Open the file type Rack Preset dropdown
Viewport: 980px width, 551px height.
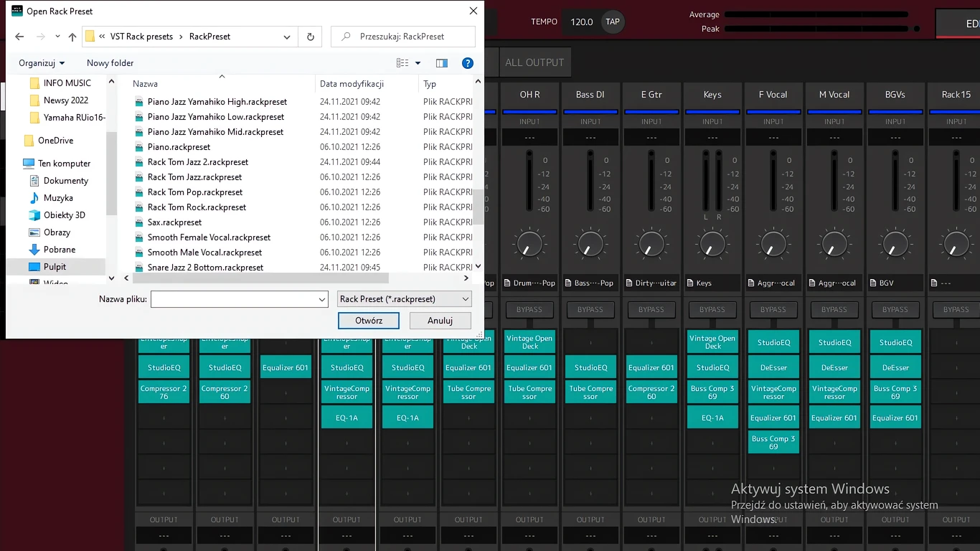[x=405, y=299]
